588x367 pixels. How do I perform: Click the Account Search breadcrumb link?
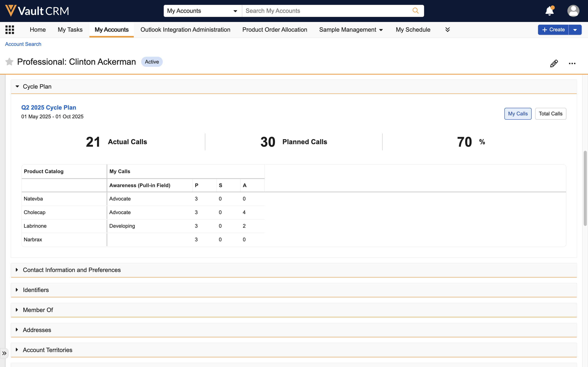coord(23,44)
